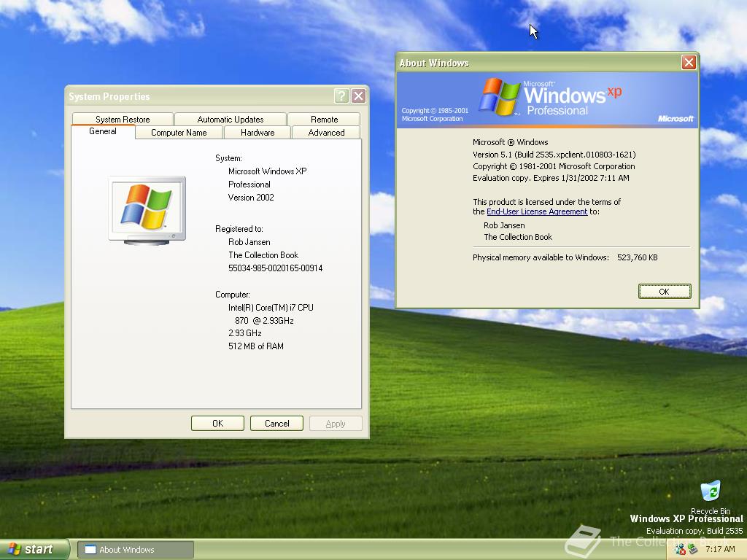Close the About Windows dialog
The image size is (747, 560).
(x=689, y=63)
